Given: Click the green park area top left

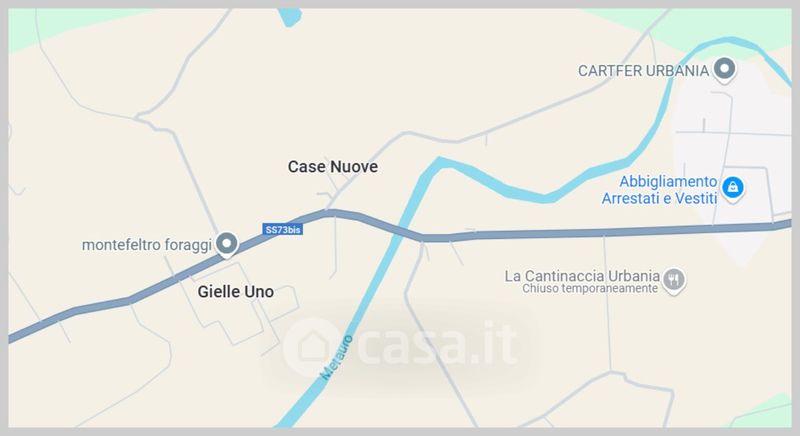Looking at the screenshot, I should coord(66,24).
